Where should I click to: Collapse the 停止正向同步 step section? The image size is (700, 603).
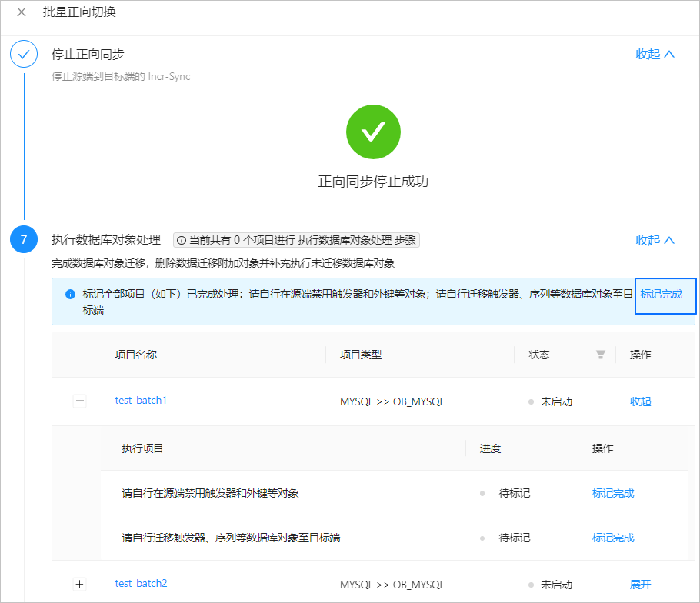pyautogui.click(x=655, y=54)
